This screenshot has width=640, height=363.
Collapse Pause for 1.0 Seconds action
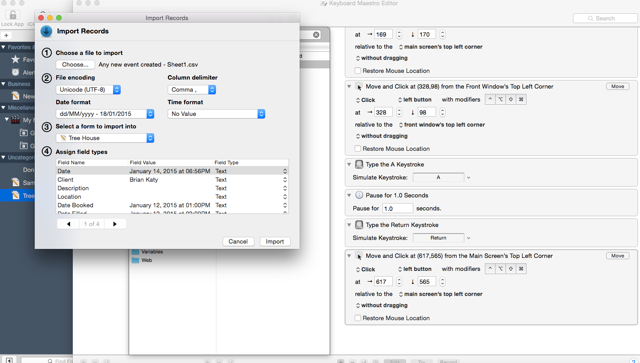[349, 195]
